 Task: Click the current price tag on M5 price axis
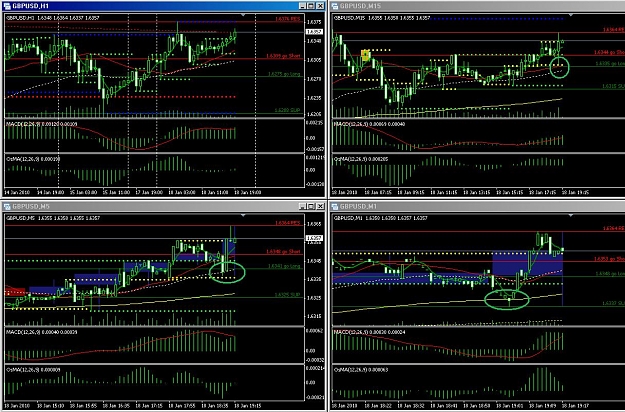[314, 238]
